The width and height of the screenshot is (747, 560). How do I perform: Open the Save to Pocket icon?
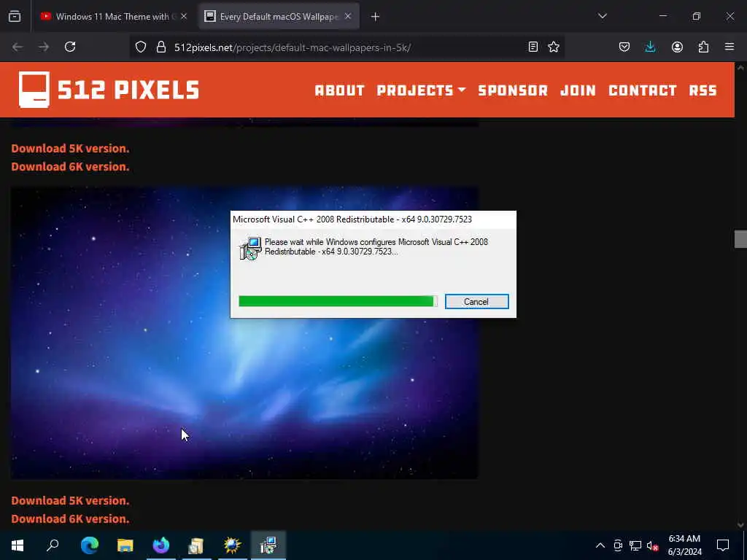(x=624, y=47)
